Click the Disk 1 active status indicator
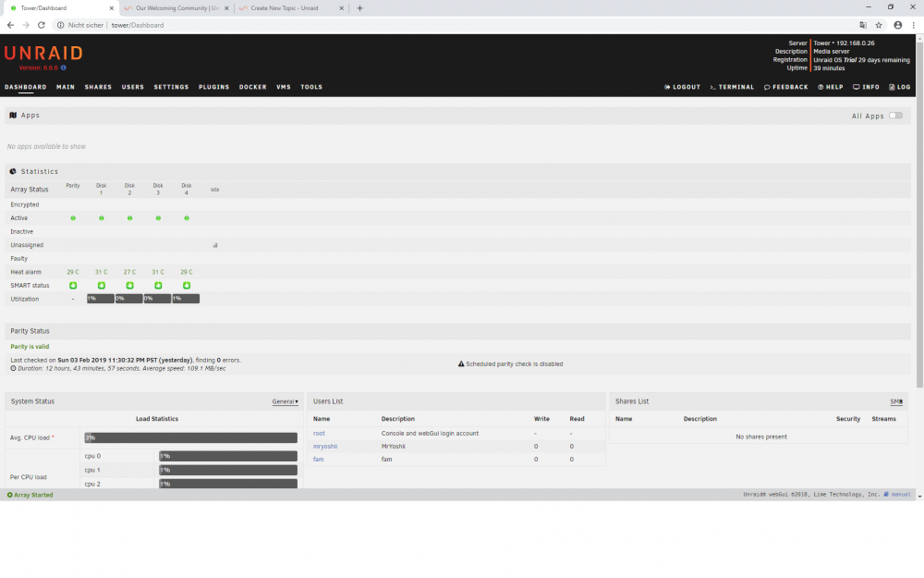Screen dimensions: 924x578 click(102, 218)
